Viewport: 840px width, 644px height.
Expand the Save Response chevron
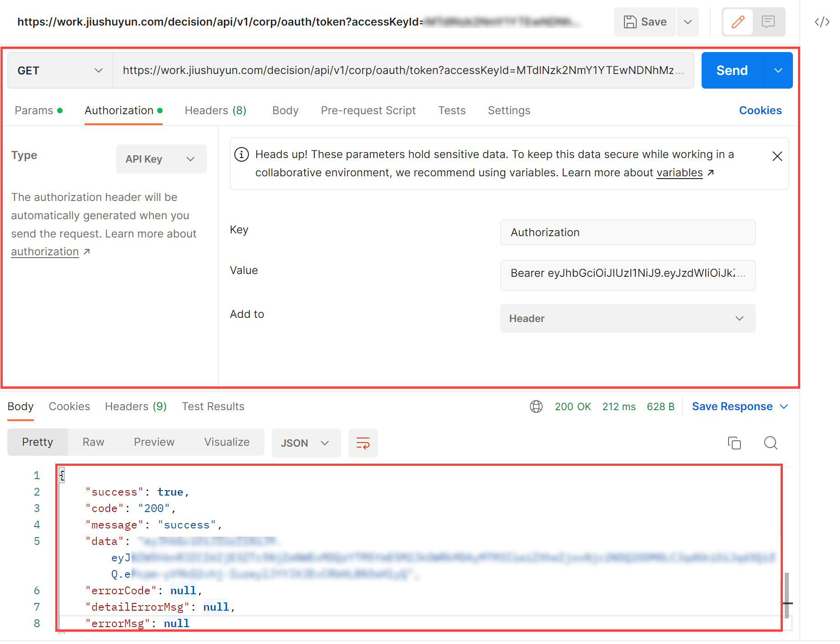tap(784, 406)
